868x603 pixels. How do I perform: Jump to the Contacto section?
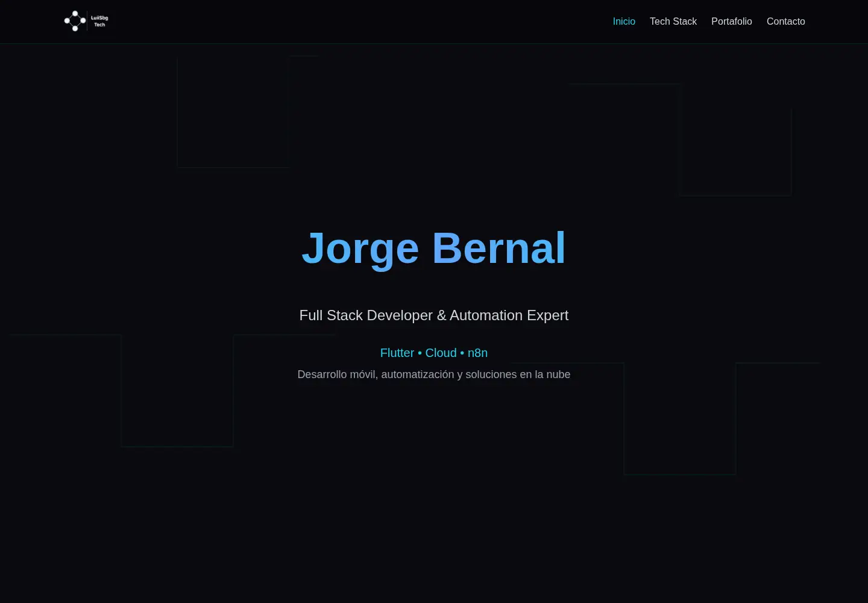786,21
